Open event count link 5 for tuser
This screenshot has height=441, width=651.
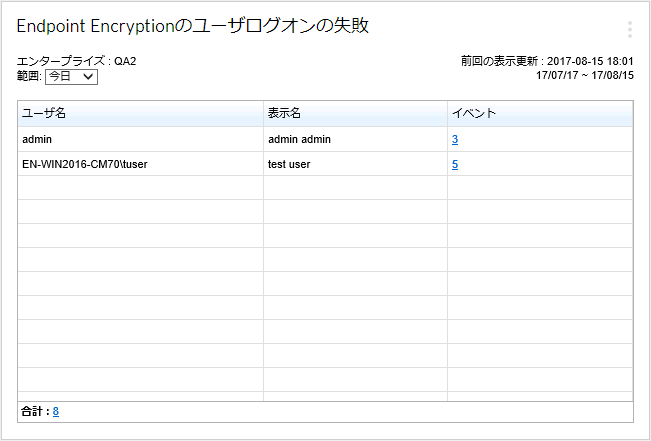point(455,164)
